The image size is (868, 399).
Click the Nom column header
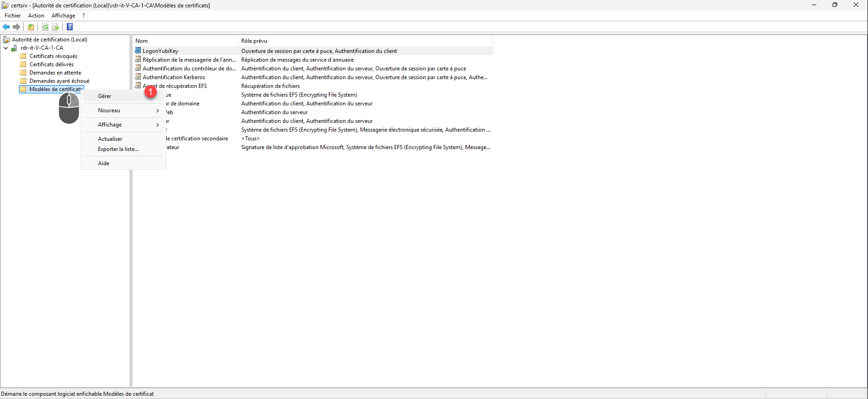141,41
